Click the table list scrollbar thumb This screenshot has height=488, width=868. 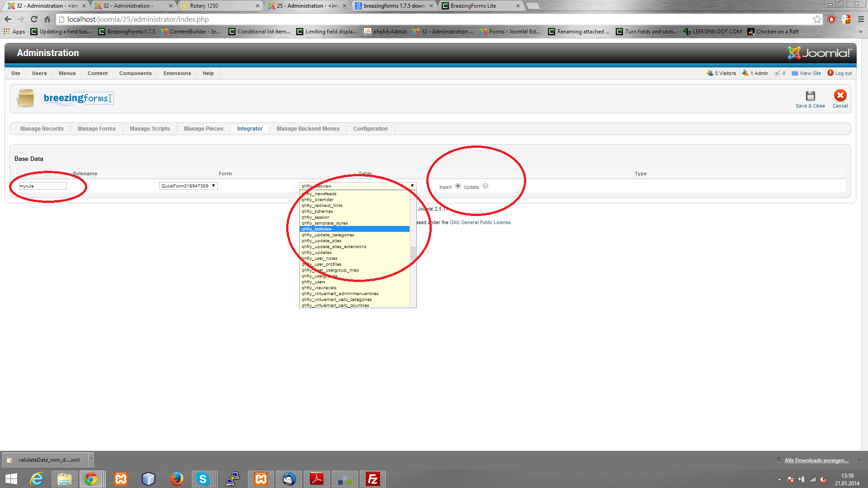[x=413, y=253]
